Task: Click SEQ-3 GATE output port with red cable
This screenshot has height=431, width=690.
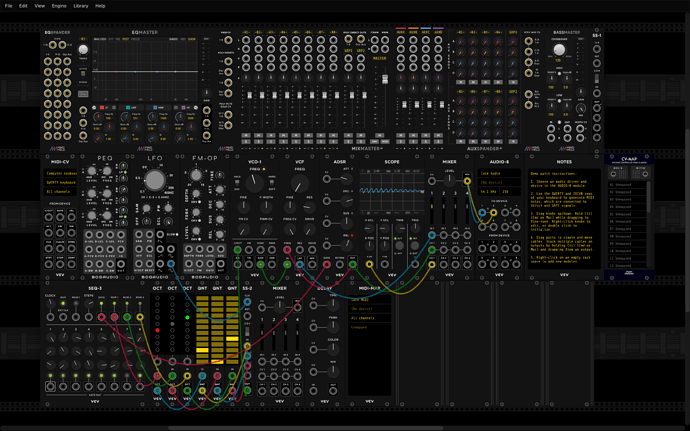Action: (x=102, y=317)
